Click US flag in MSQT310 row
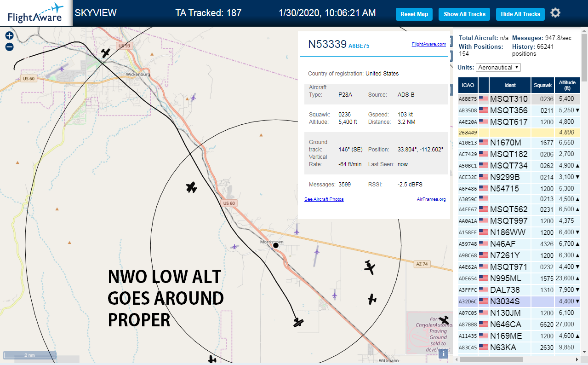Viewport: 588px width, 365px height. pos(484,98)
